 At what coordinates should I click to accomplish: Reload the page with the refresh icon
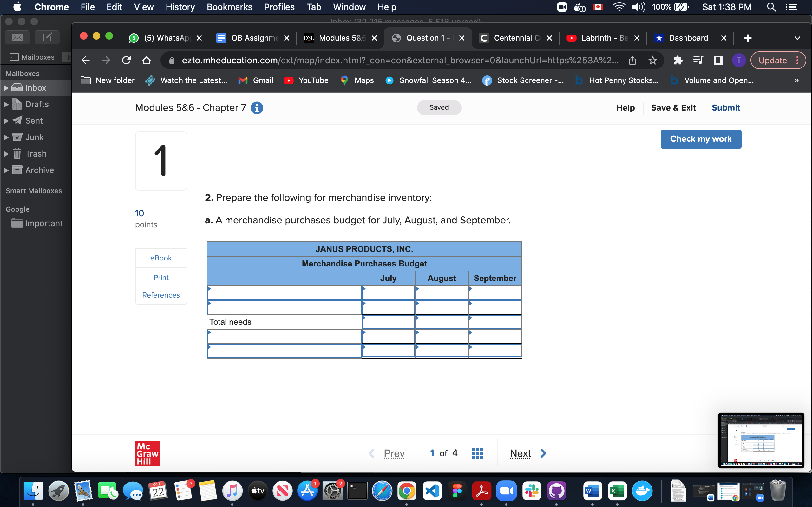click(x=126, y=60)
